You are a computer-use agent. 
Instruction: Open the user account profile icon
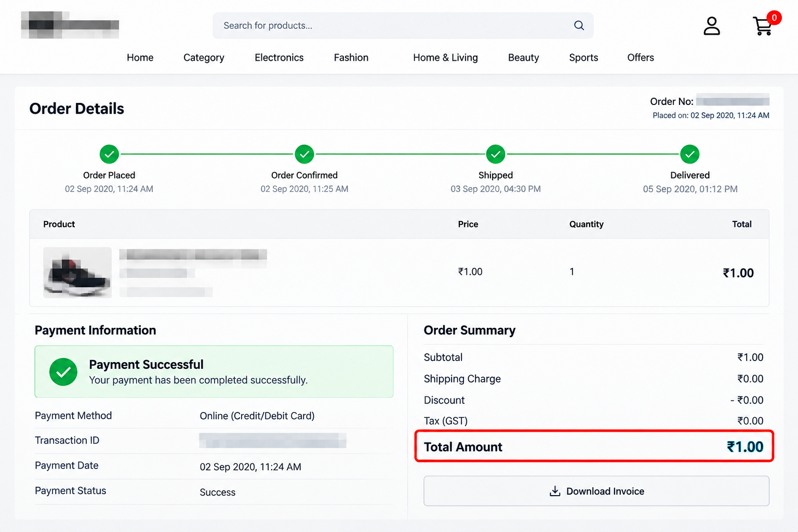(x=712, y=26)
